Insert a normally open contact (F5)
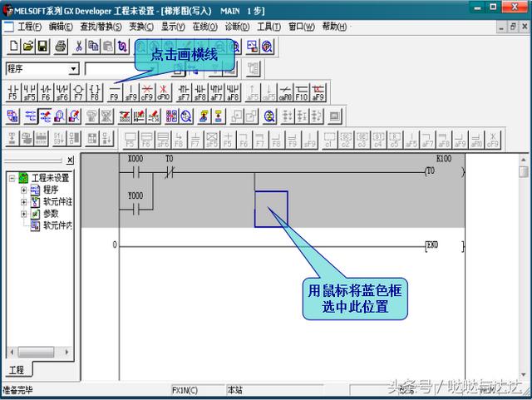Image resolution: width=532 pixels, height=400 pixels. (12, 92)
